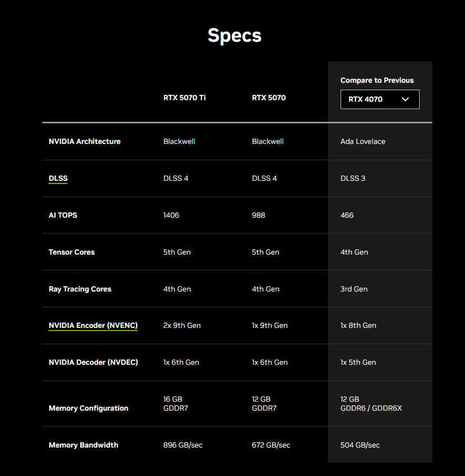Screen dimensions: 465x476
Task: Click the Memory Bandwidth row label
Action: [83, 445]
